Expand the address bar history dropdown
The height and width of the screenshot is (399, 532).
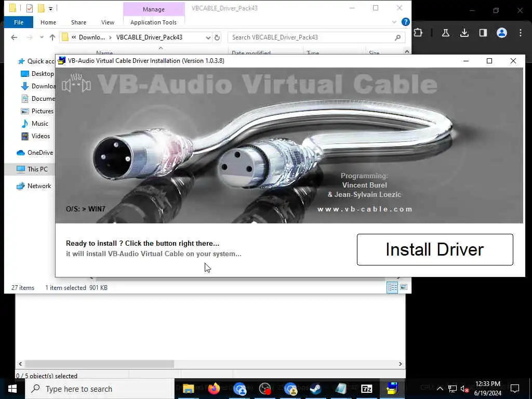click(x=208, y=37)
